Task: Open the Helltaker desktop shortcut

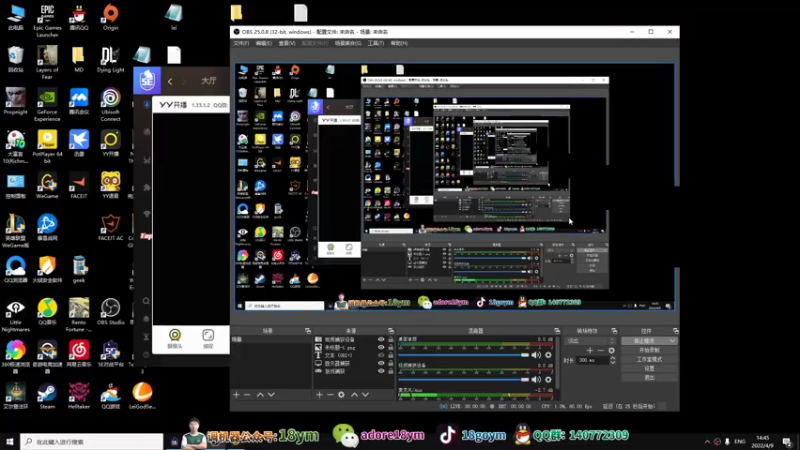Action: [79, 396]
